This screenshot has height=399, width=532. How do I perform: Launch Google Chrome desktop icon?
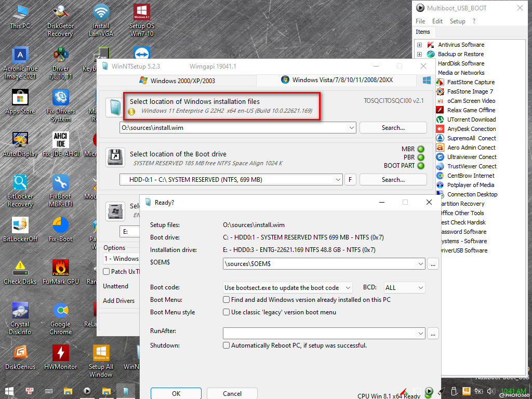point(61,319)
